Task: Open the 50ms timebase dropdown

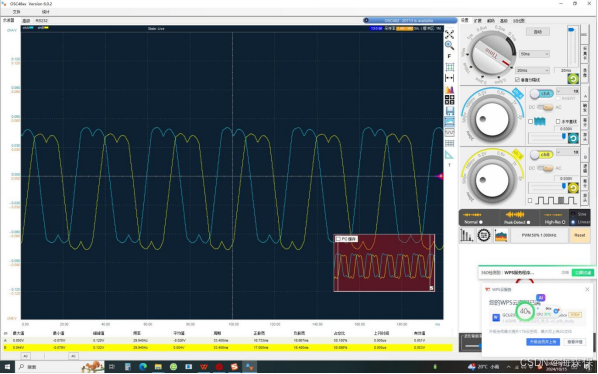Action: (x=534, y=54)
